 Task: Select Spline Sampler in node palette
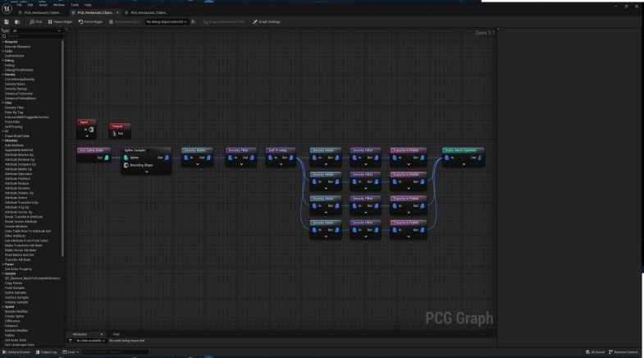(16, 292)
